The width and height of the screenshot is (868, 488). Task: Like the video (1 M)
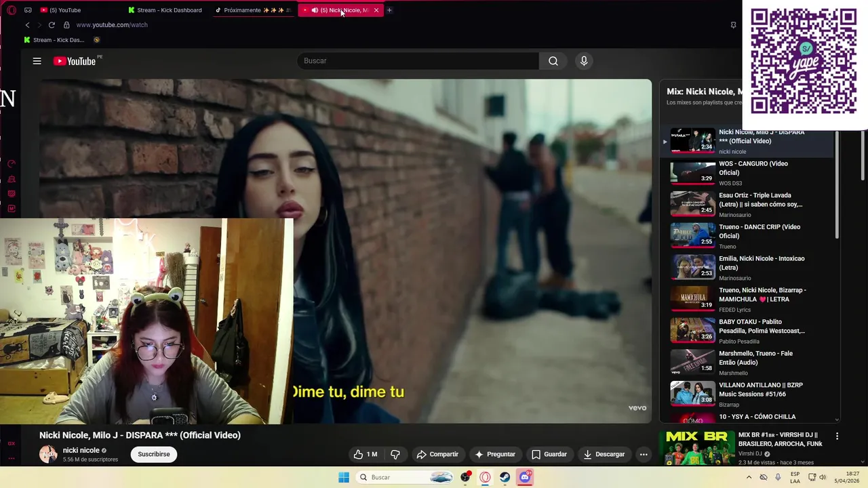tap(366, 454)
